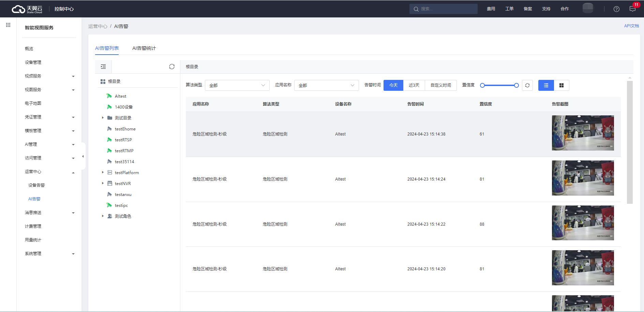Click 控制中心 in the header
This screenshot has height=312, width=644.
[x=64, y=9]
